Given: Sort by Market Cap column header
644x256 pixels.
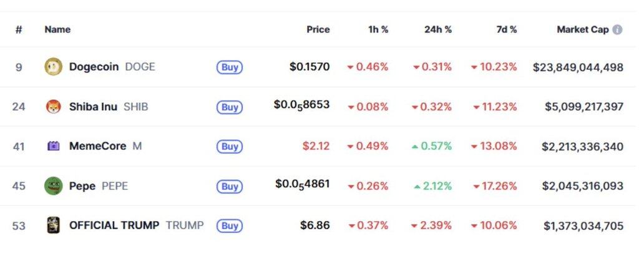Looking at the screenshot, I should 582,29.
